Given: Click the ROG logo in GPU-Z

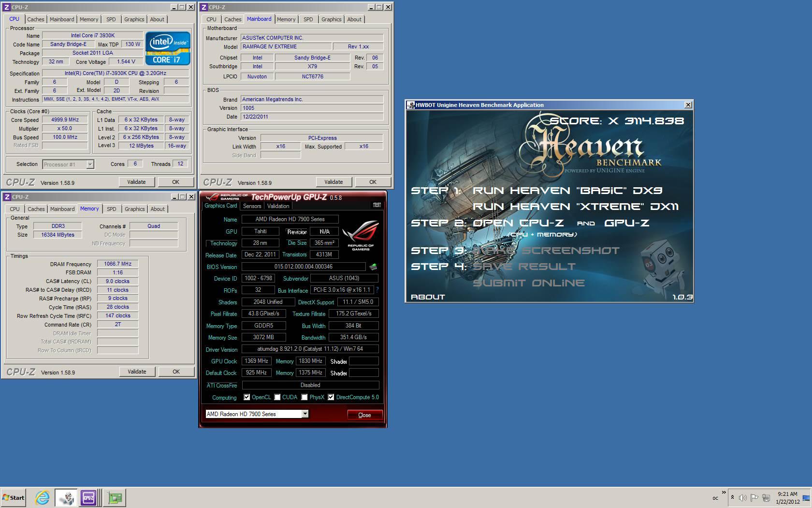Looking at the screenshot, I should (361, 235).
